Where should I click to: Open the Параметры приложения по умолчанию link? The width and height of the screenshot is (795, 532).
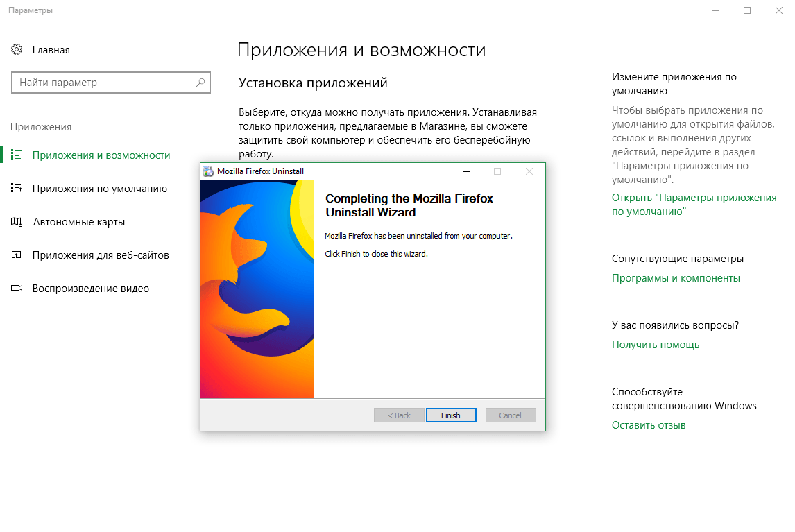[x=694, y=205]
